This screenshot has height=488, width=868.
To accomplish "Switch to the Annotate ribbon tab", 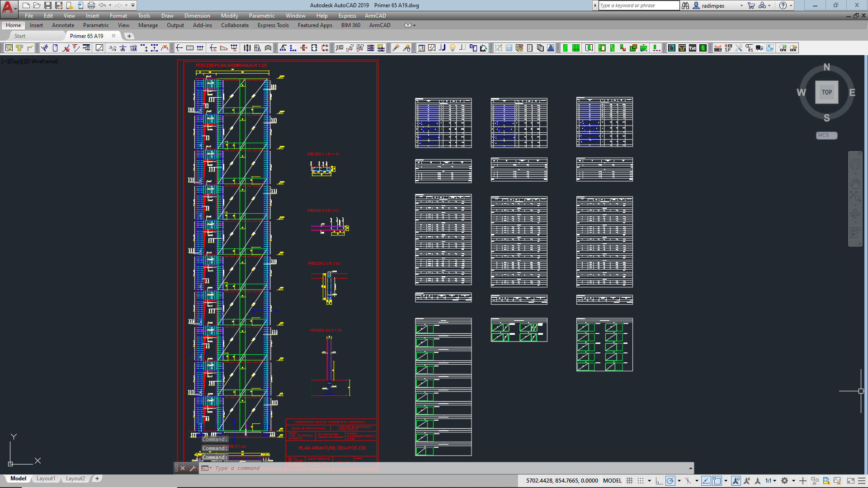I will (x=63, y=25).
